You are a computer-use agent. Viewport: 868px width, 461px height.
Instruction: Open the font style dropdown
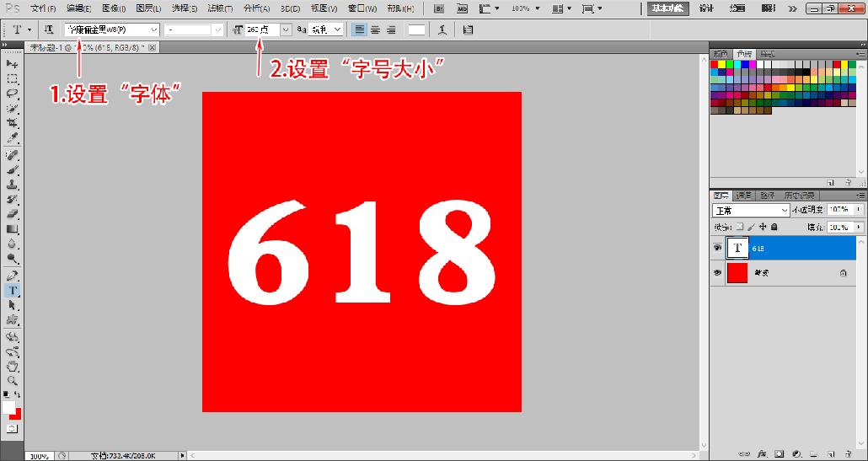coord(217,29)
